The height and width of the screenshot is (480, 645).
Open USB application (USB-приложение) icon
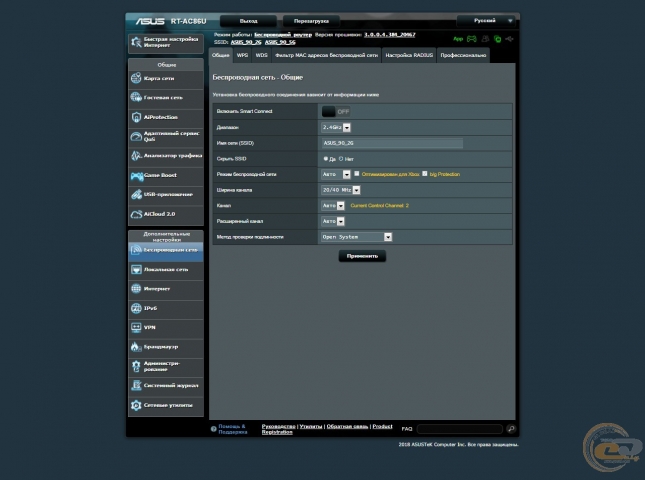136,195
